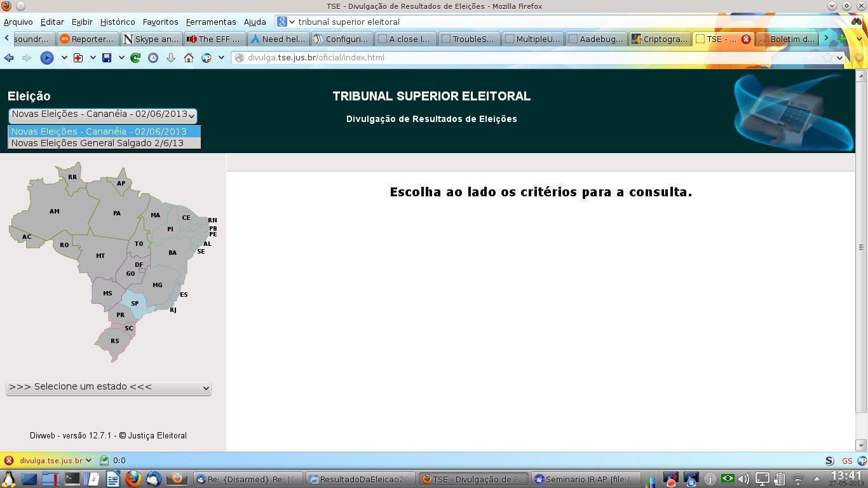Open the Selecione um estado dropdown
This screenshot has width=868, height=488.
[109, 388]
